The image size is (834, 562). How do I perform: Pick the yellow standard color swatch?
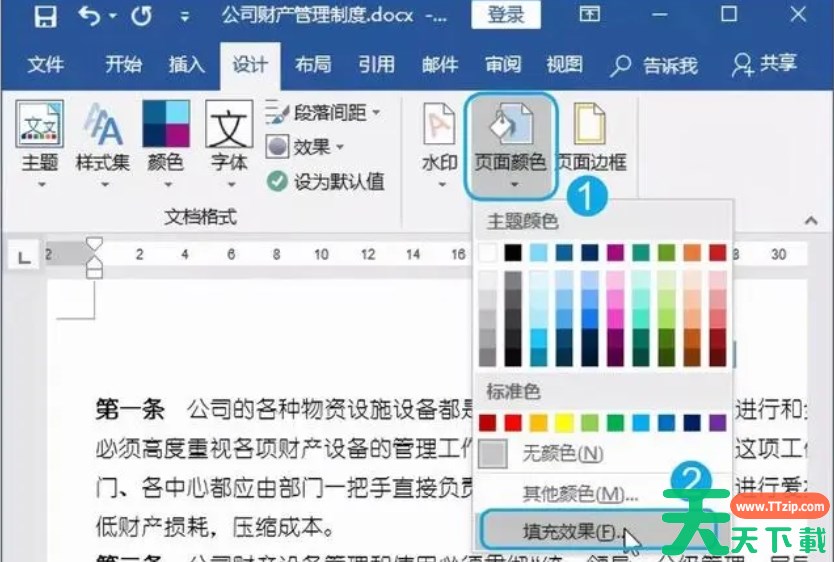(564, 422)
